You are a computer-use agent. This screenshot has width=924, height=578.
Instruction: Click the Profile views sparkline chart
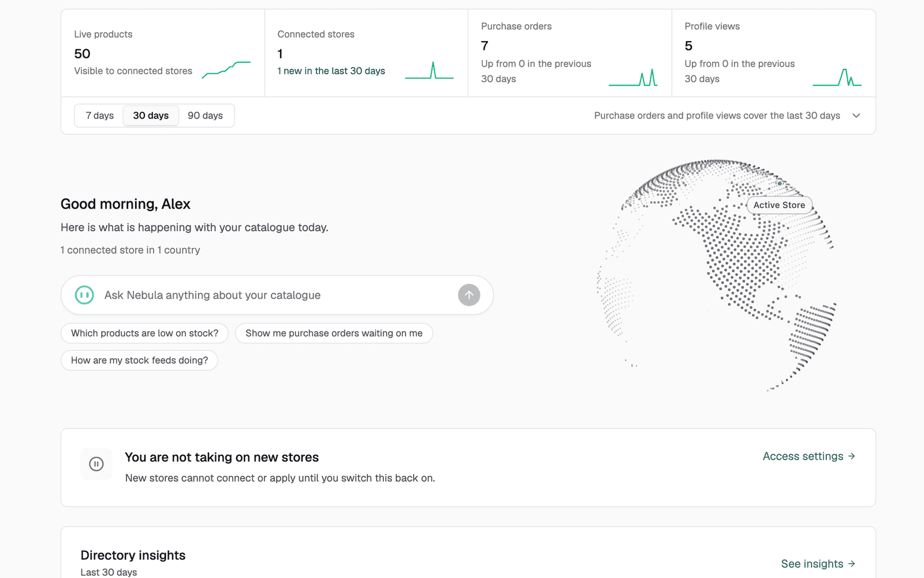coord(837,77)
